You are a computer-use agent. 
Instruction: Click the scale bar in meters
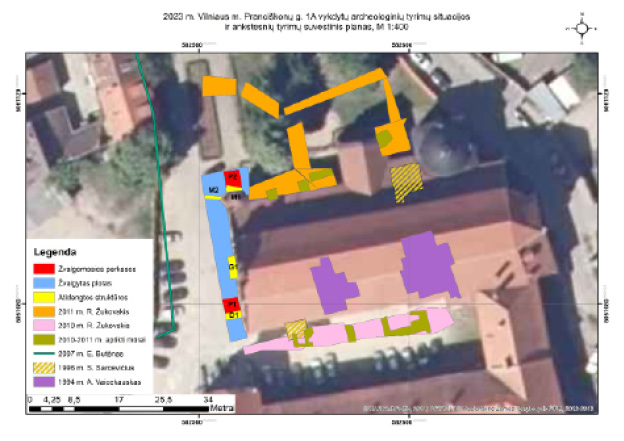click(118, 401)
